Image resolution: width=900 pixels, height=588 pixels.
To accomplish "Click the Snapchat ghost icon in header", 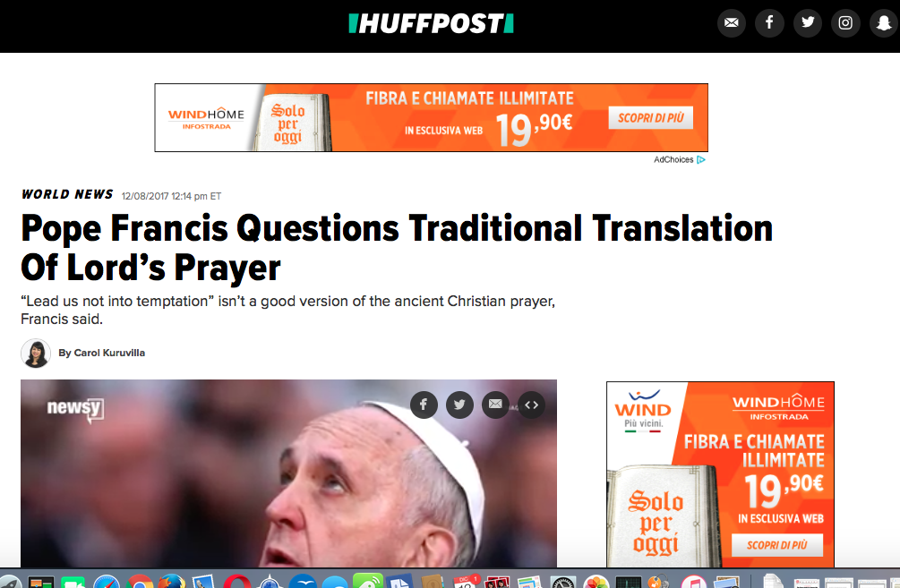I will (884, 23).
